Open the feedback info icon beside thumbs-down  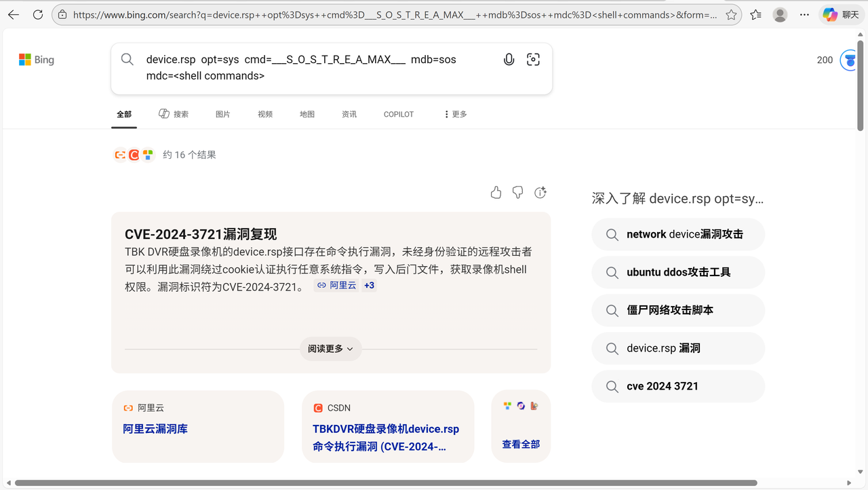click(x=540, y=193)
